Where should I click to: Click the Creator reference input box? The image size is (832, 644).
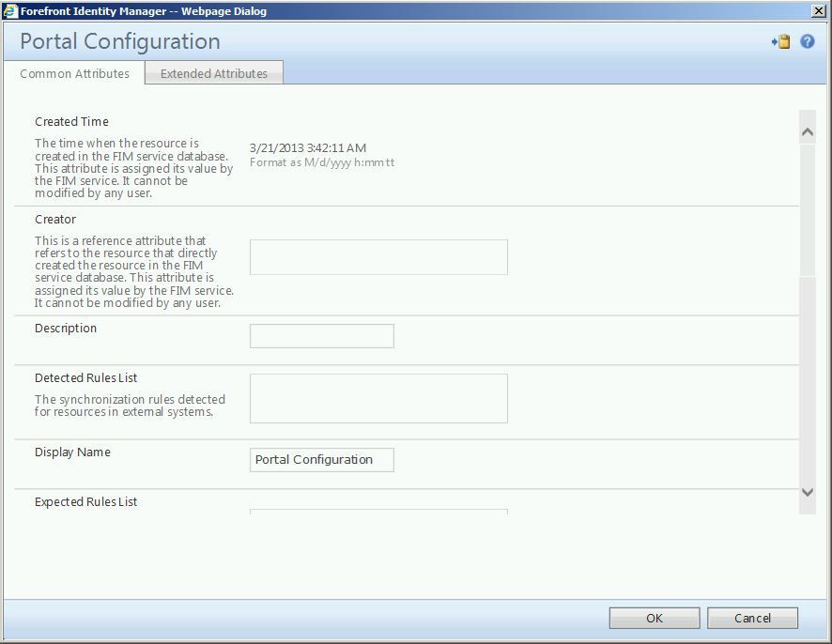point(378,257)
